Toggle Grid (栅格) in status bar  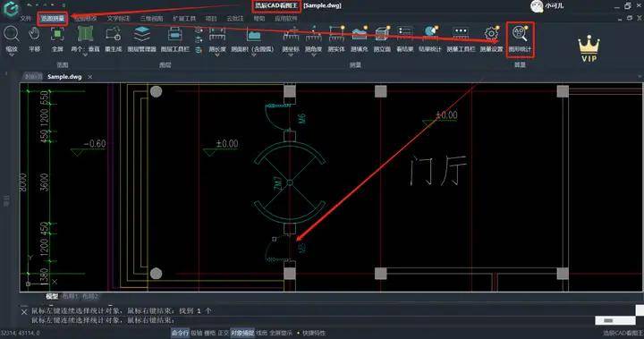(209, 333)
